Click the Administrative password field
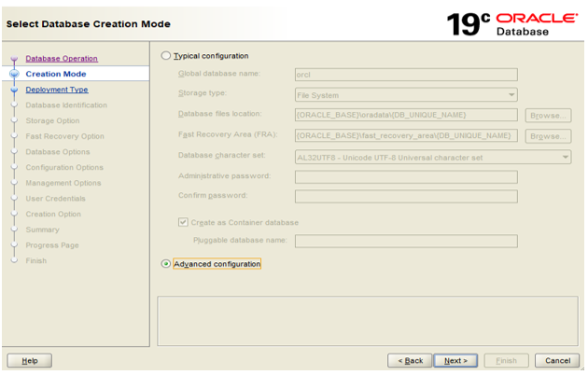This screenshot has height=375, width=588. pyautogui.click(x=406, y=177)
